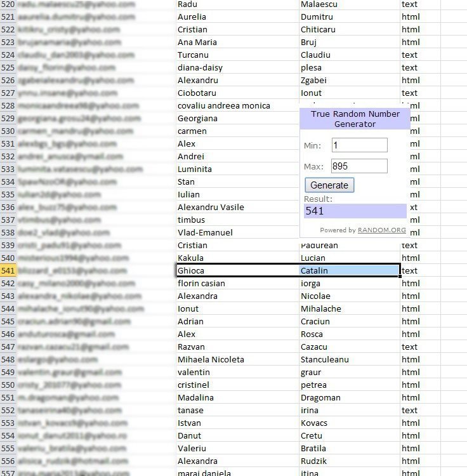
Task: Select the tanase cell
Action: (x=237, y=410)
